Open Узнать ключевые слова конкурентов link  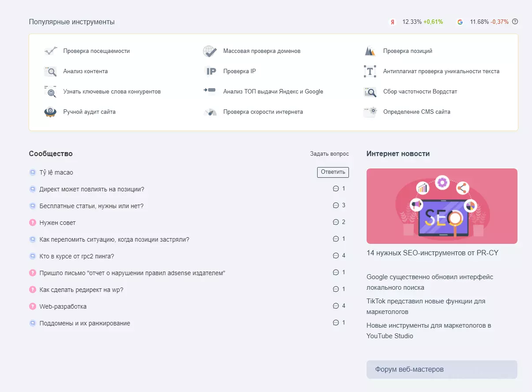click(x=112, y=91)
